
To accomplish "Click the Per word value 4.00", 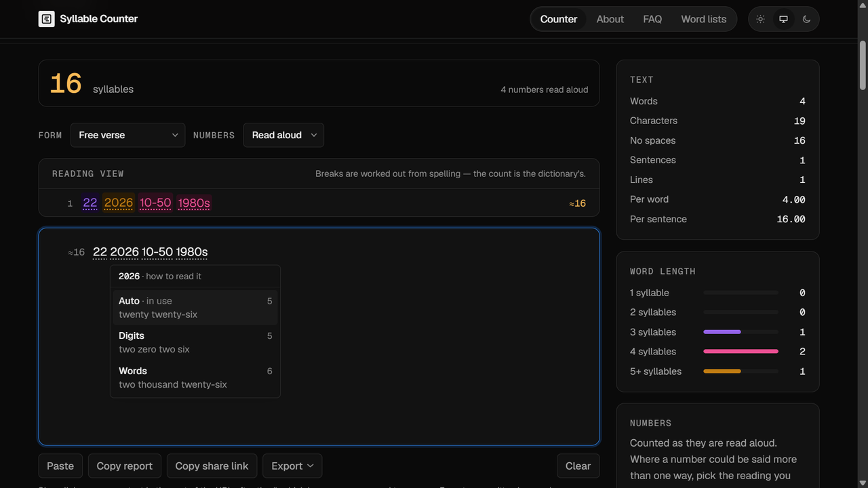I will 793,199.
